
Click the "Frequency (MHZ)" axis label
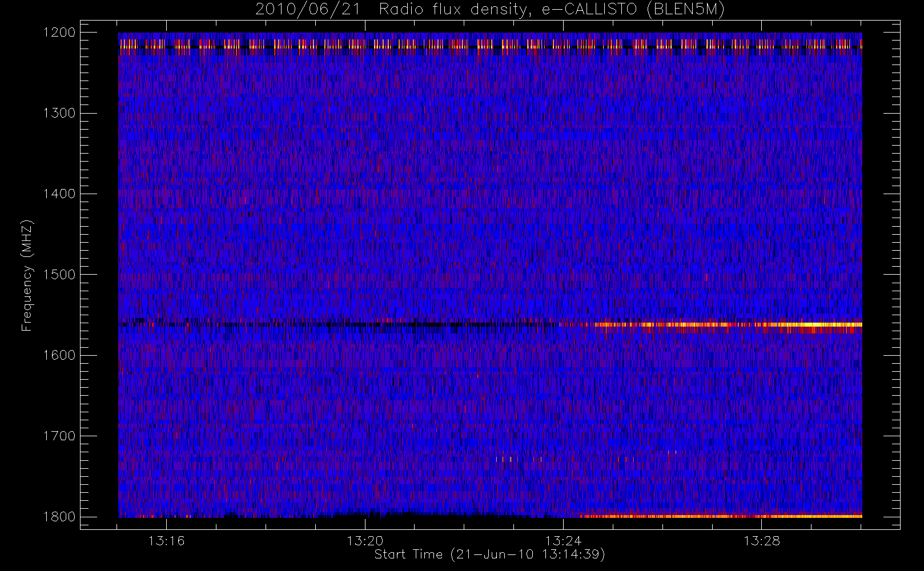pyautogui.click(x=27, y=275)
